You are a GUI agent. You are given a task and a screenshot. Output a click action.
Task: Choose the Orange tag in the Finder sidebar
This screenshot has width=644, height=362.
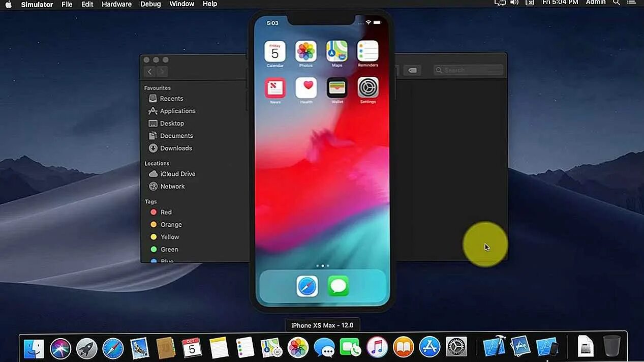[x=171, y=225]
